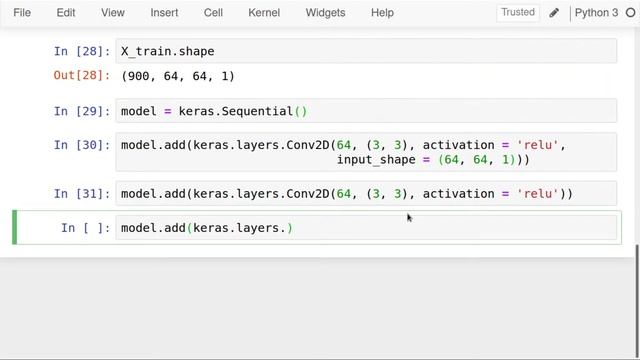Focus the keras.Sequential() code cell
640x360 pixels.
[x=366, y=111]
